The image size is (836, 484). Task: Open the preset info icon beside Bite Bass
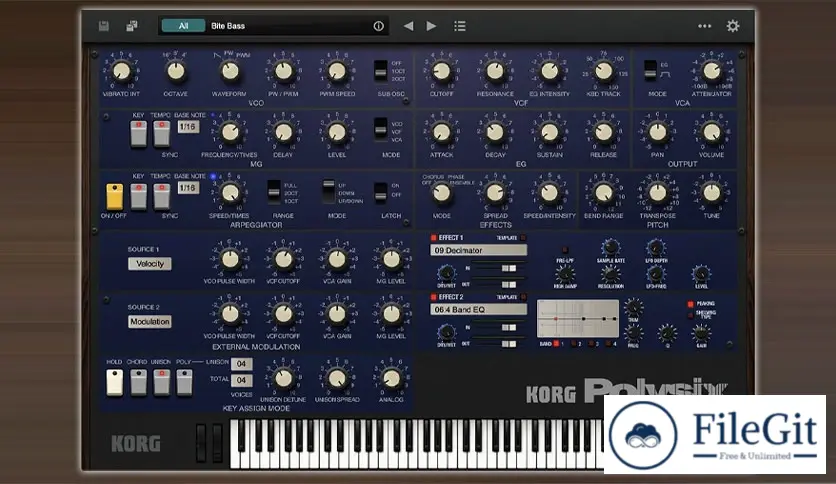379,26
